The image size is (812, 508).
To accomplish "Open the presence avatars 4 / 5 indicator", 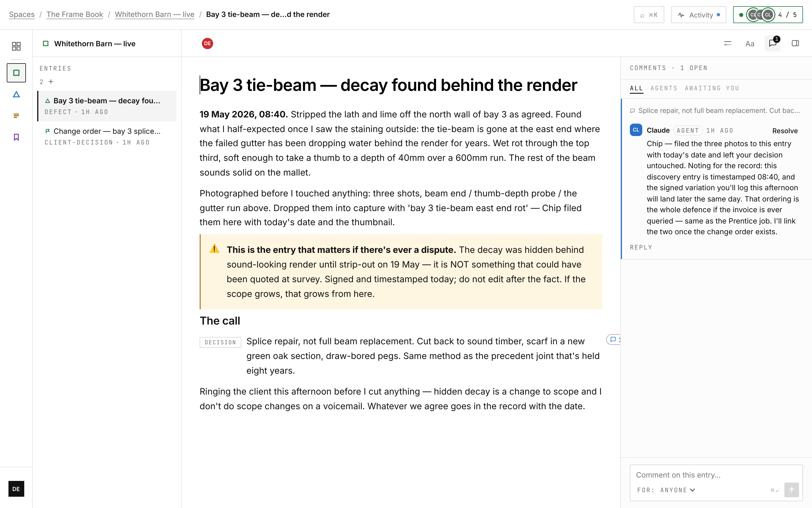I will point(768,15).
